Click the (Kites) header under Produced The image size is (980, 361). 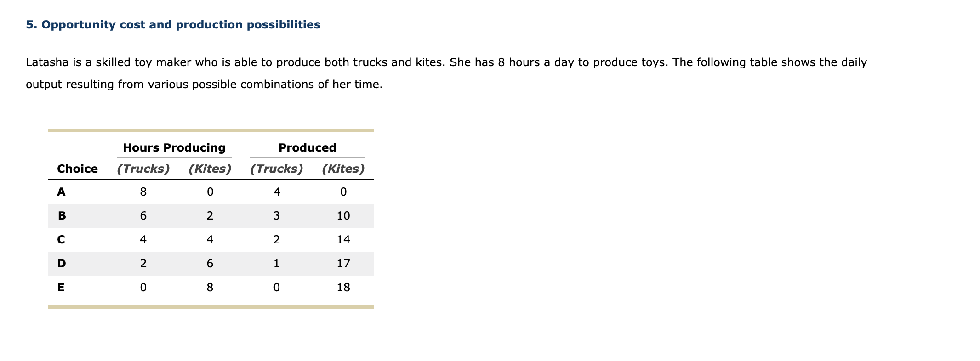point(343,169)
